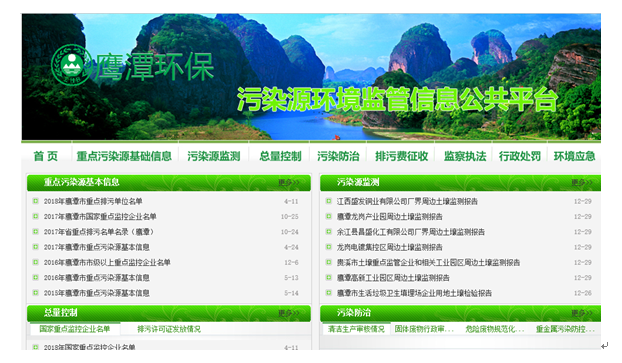Expand 更多 in 污染防治 panel
The width and height of the screenshot is (622, 363).
click(x=582, y=313)
